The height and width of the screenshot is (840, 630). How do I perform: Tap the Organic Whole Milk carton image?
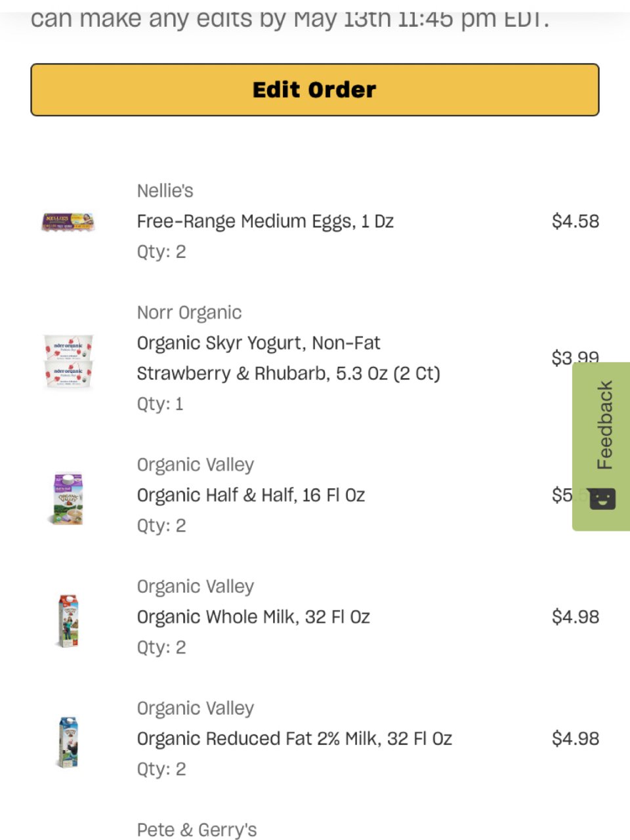point(68,620)
